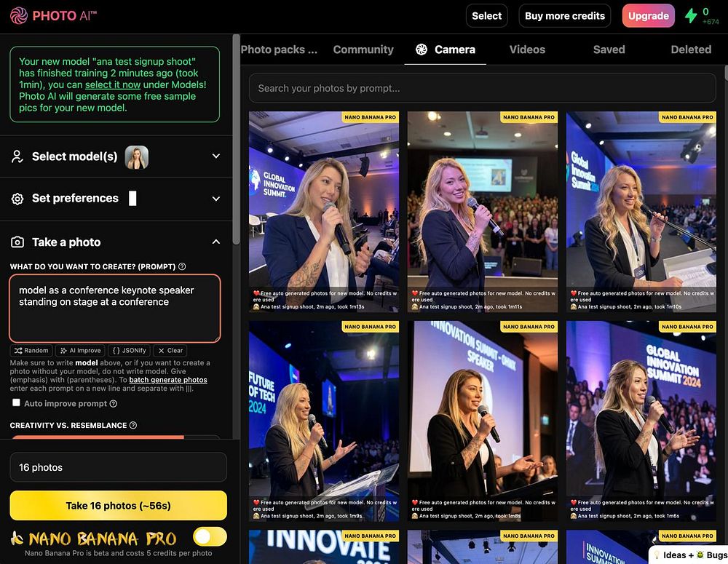The width and height of the screenshot is (728, 564).
Task: Click the AI Improve button
Action: [x=80, y=351]
